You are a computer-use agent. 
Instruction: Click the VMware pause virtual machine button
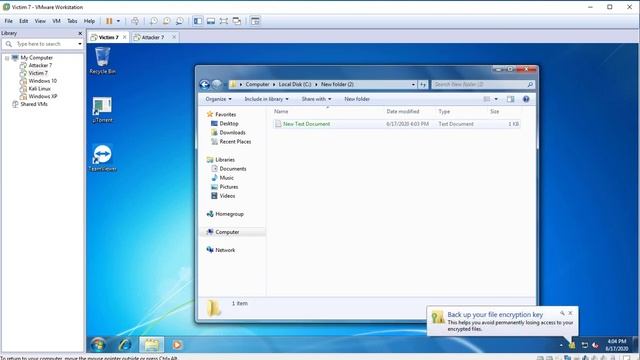coord(109,21)
